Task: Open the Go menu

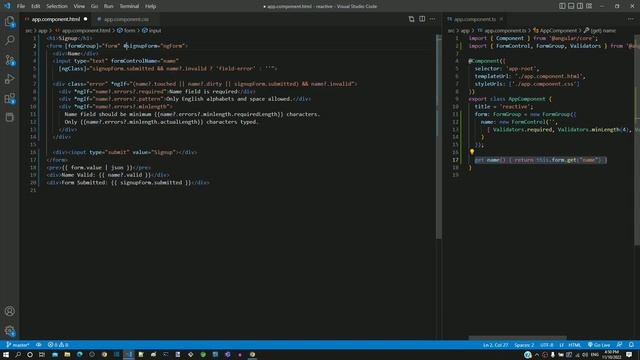Action: coord(94,6)
